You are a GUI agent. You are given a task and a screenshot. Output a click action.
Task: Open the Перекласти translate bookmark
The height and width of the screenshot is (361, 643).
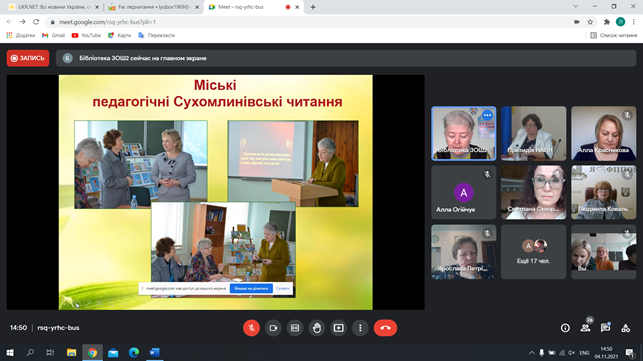pyautogui.click(x=157, y=35)
